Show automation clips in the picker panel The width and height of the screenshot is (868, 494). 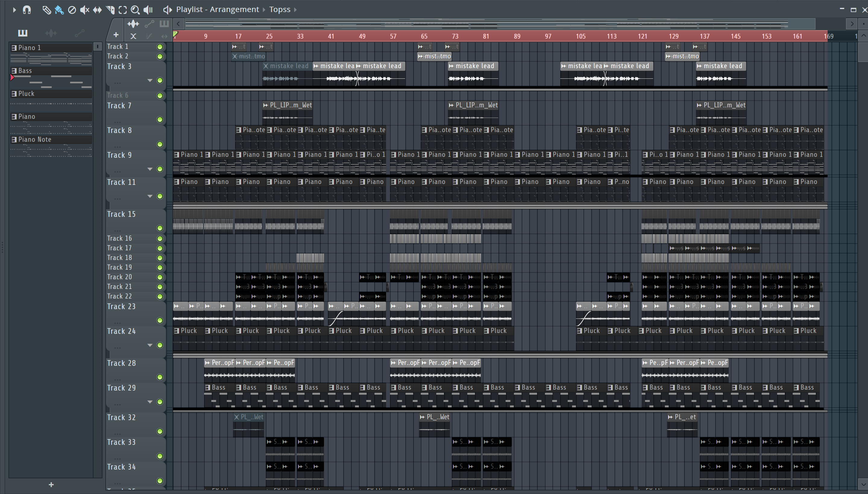coord(80,33)
